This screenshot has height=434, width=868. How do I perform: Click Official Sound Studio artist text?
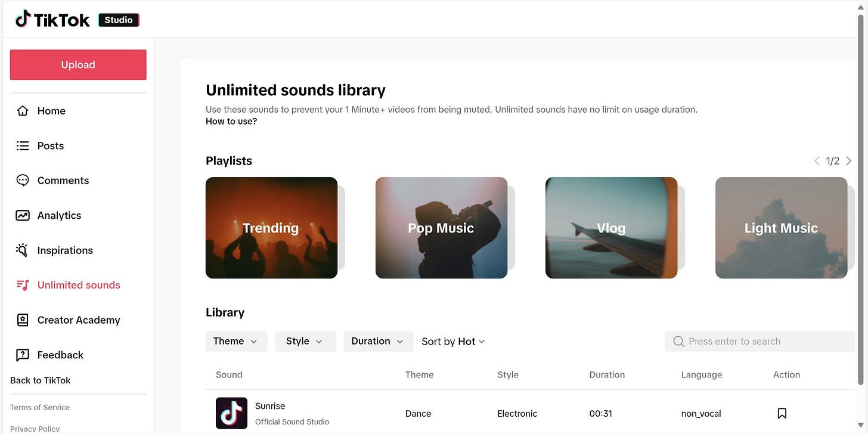point(292,421)
